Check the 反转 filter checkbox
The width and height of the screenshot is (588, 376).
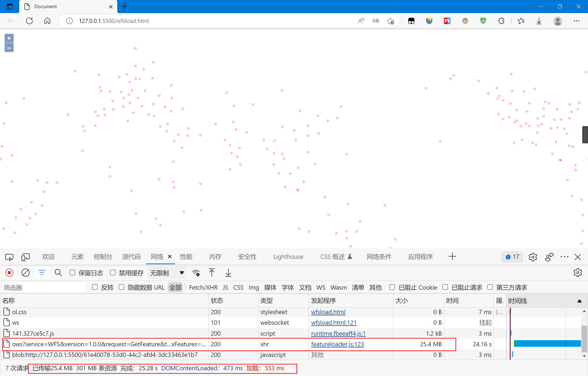95,287
